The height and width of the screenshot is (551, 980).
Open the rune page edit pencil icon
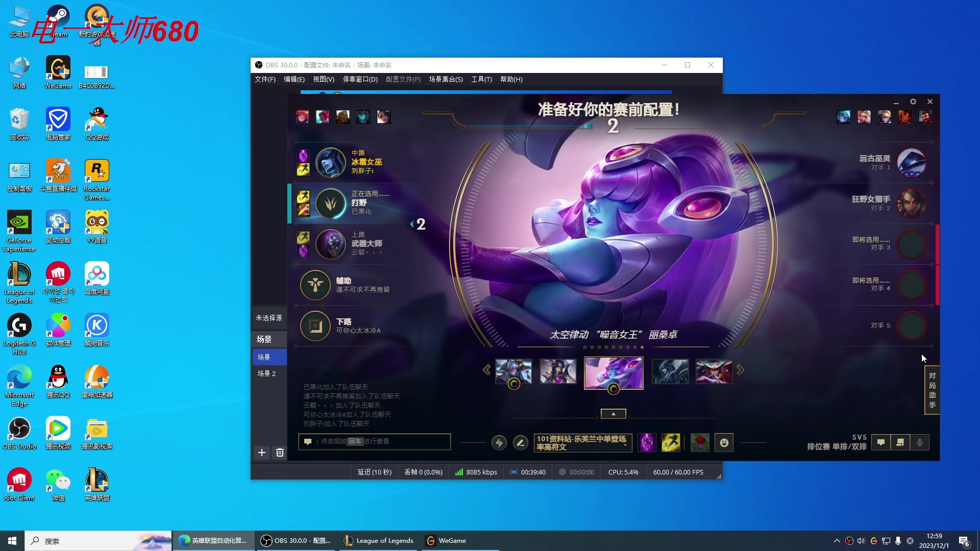coord(520,443)
